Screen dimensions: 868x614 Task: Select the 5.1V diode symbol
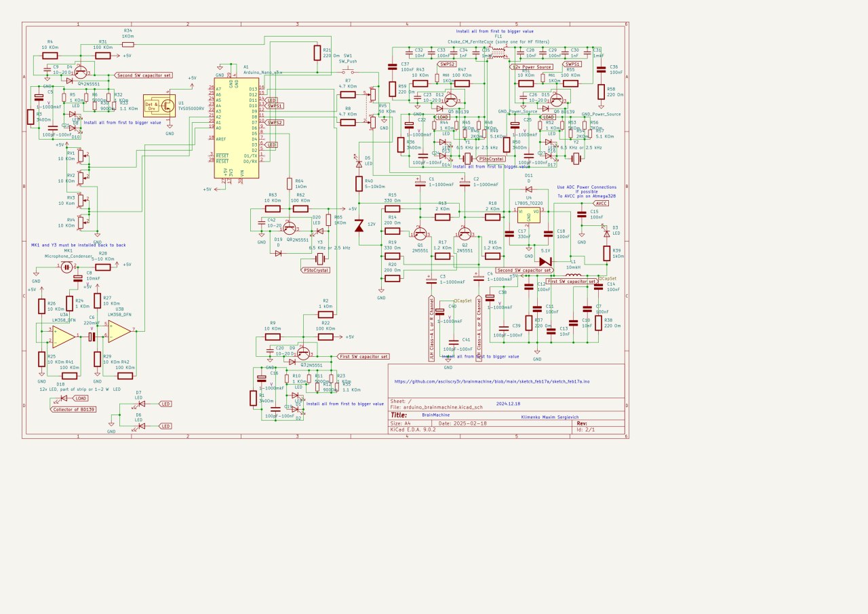pyautogui.click(x=546, y=261)
